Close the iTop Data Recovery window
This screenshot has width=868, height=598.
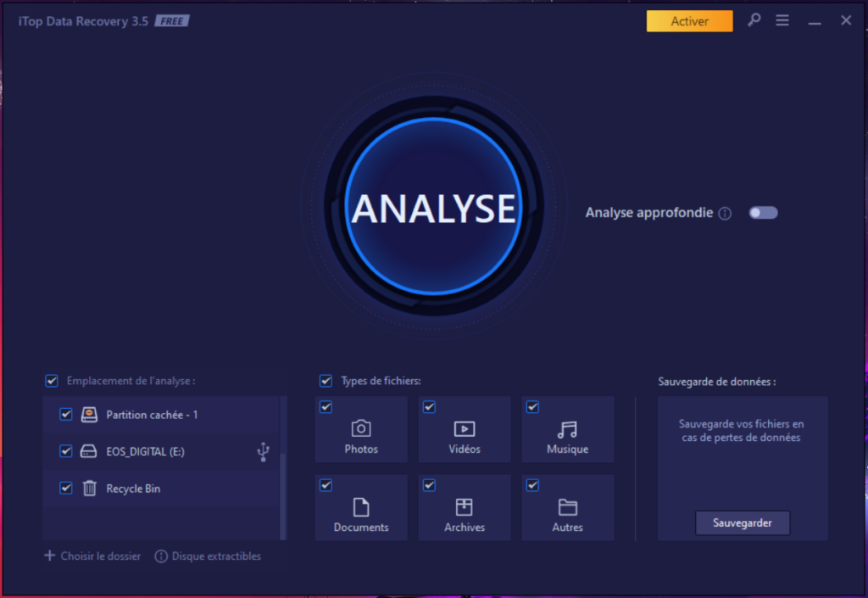846,20
